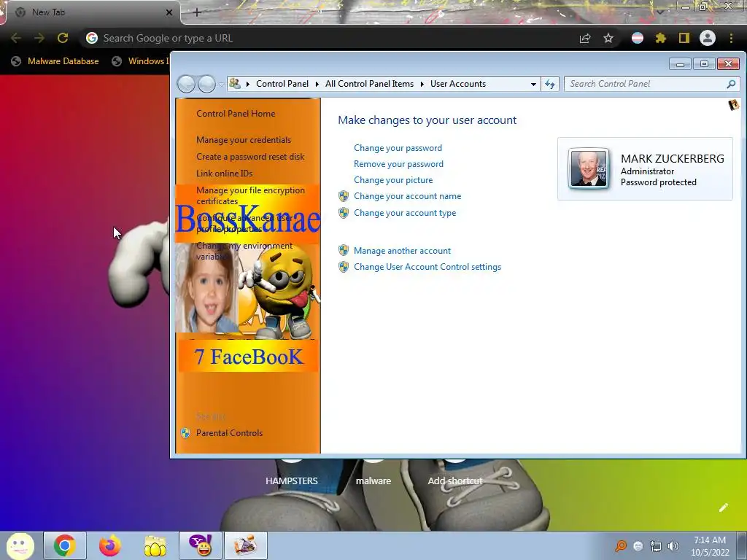Refresh the Control Panel view
This screenshot has width=747, height=560.
550,85
